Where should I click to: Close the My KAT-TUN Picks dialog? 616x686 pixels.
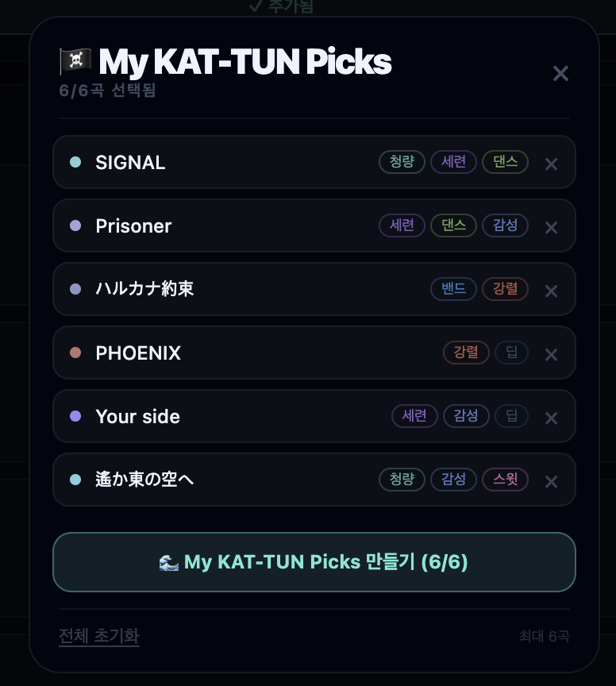click(560, 74)
